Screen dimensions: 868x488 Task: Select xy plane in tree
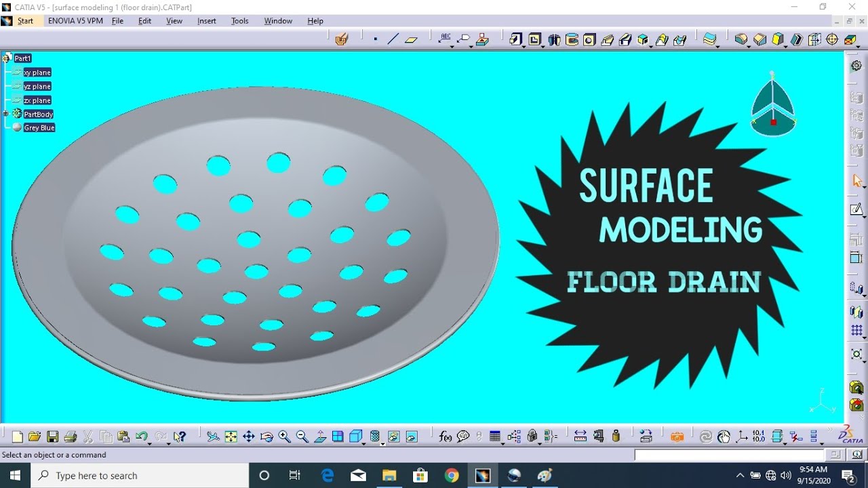click(x=37, y=73)
